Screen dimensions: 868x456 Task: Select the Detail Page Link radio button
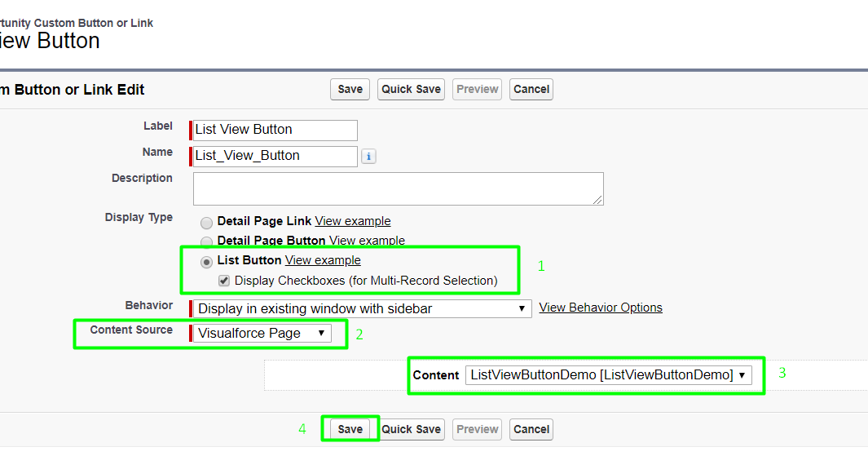pos(207,223)
